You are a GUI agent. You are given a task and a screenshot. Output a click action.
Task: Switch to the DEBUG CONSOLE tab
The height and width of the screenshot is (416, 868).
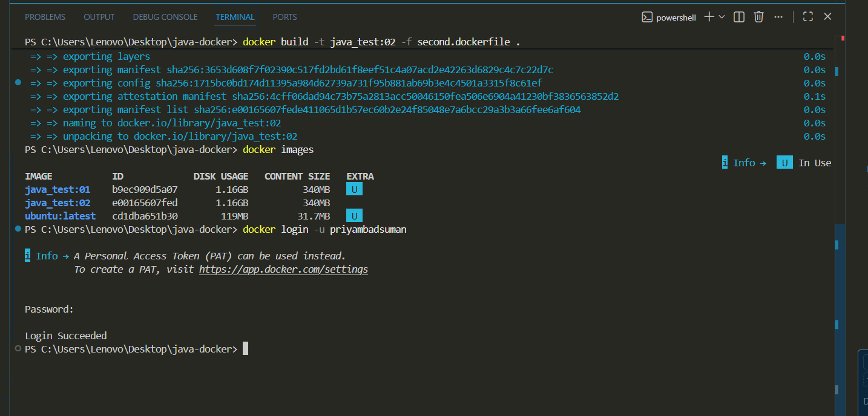165,16
